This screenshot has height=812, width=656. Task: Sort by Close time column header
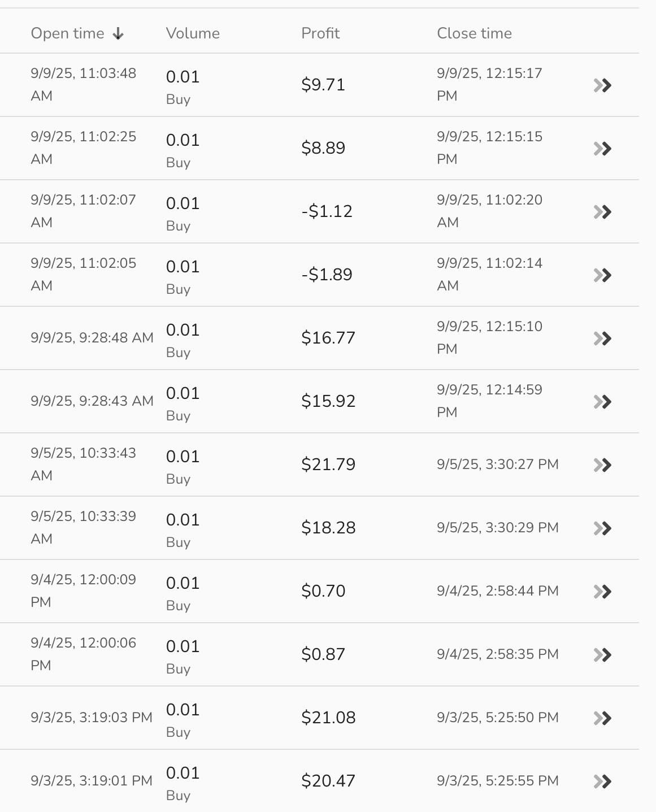pos(474,33)
